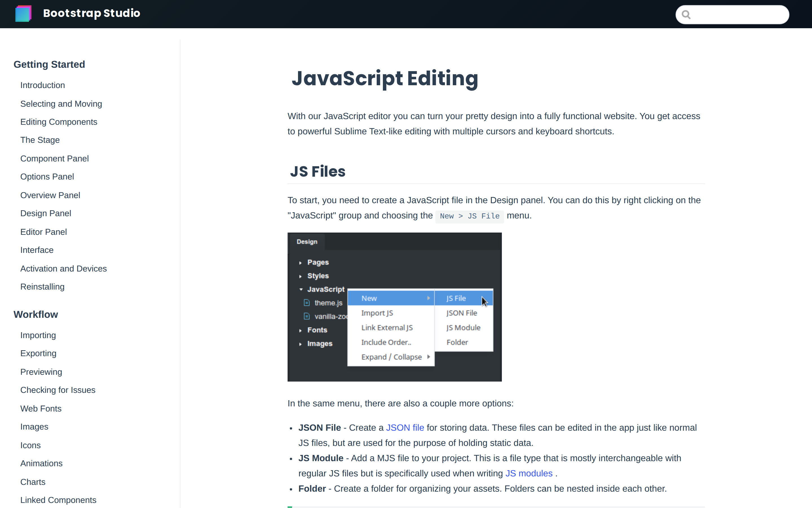812x508 pixels.
Task: Go to Icons page
Action: tap(30, 445)
